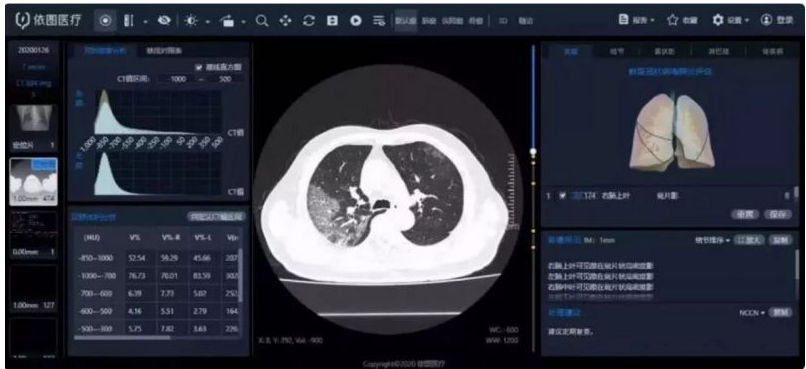The width and height of the screenshot is (806, 369).
Task: Switch to the second tab in histogram panel
Action: [163, 50]
